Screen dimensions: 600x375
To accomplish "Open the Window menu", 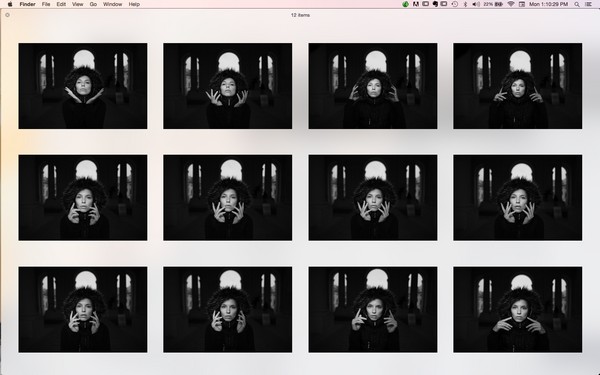I will click(112, 4).
